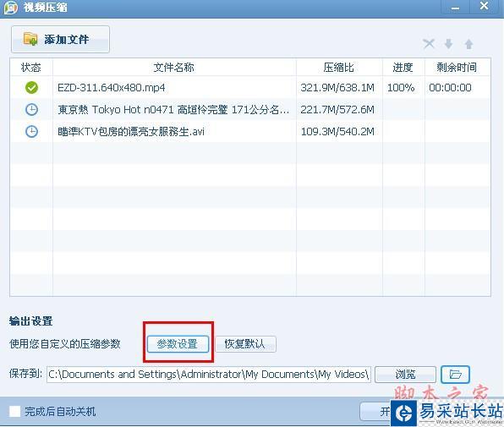Click 文件名称 column header

click(x=174, y=68)
